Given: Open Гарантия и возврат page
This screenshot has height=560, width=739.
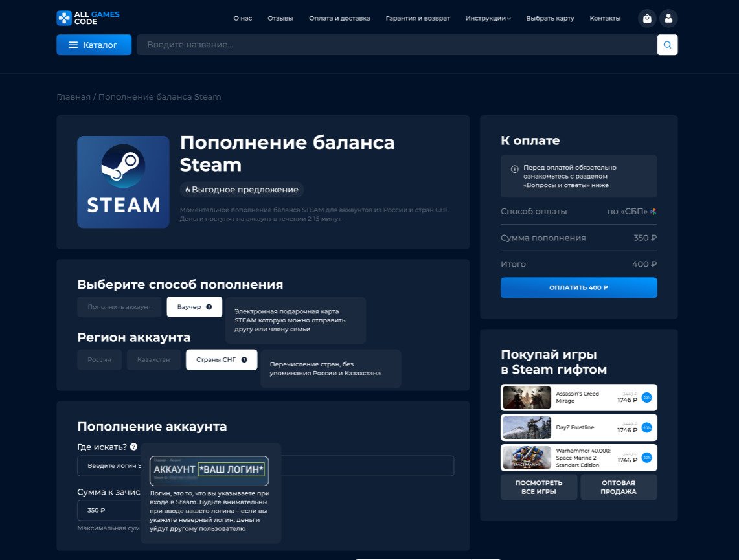Looking at the screenshot, I should coord(418,18).
